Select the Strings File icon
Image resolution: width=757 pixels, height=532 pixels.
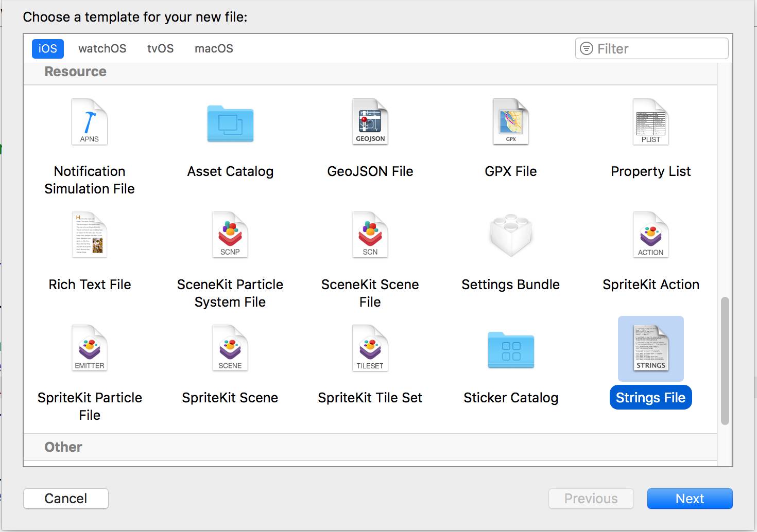click(x=651, y=348)
